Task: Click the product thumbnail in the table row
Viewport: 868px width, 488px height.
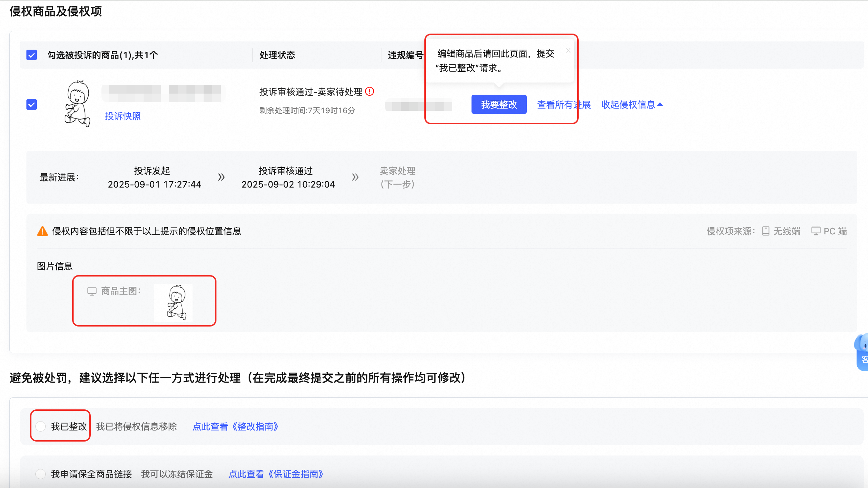Action: click(x=78, y=104)
